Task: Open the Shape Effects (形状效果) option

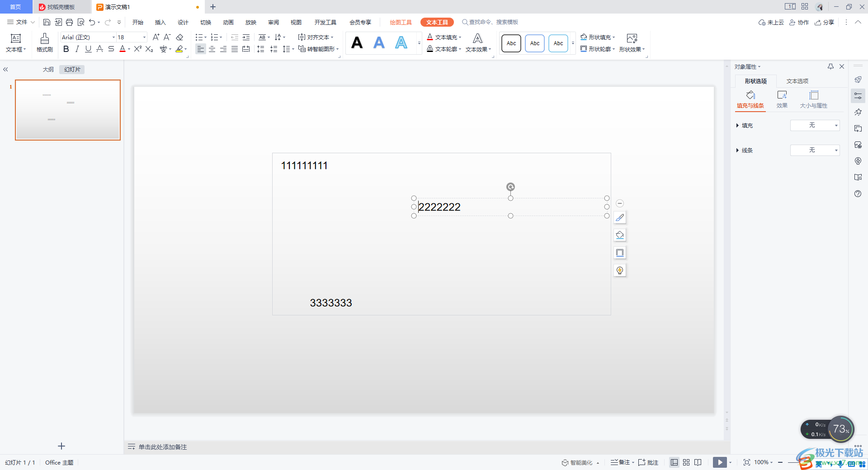Action: [632, 43]
